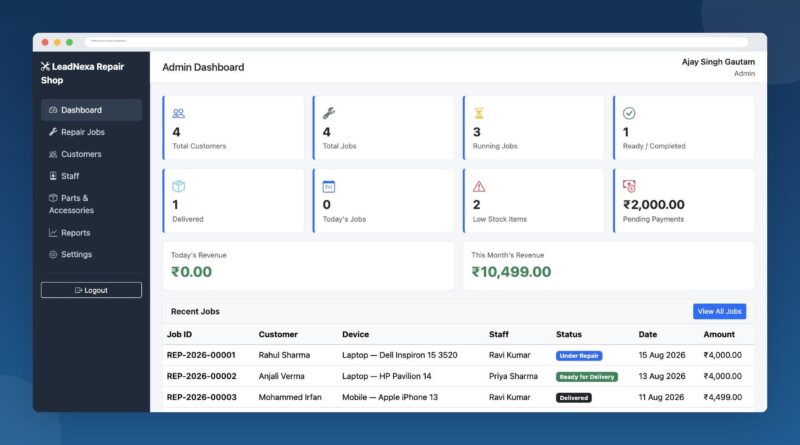Open Settings from the sidebar

click(91, 254)
